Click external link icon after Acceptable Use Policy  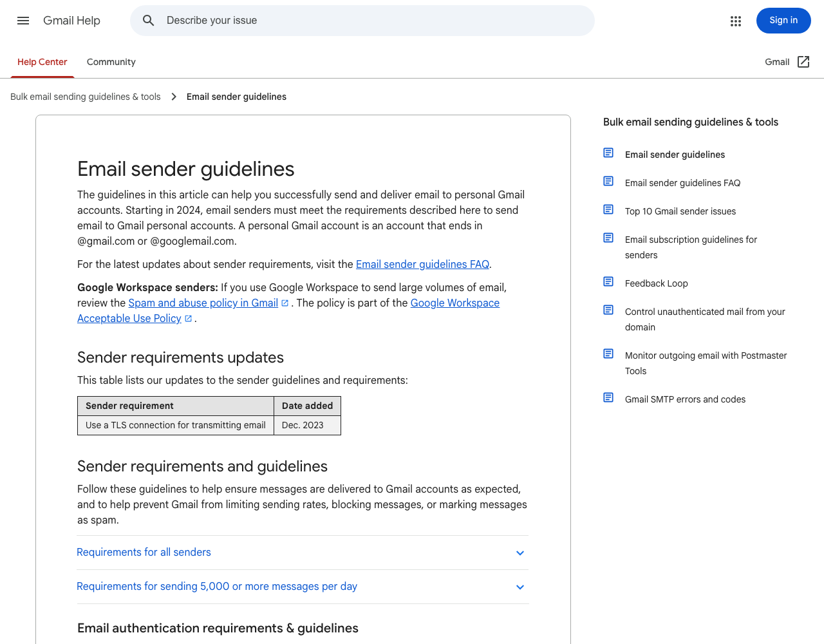click(188, 318)
